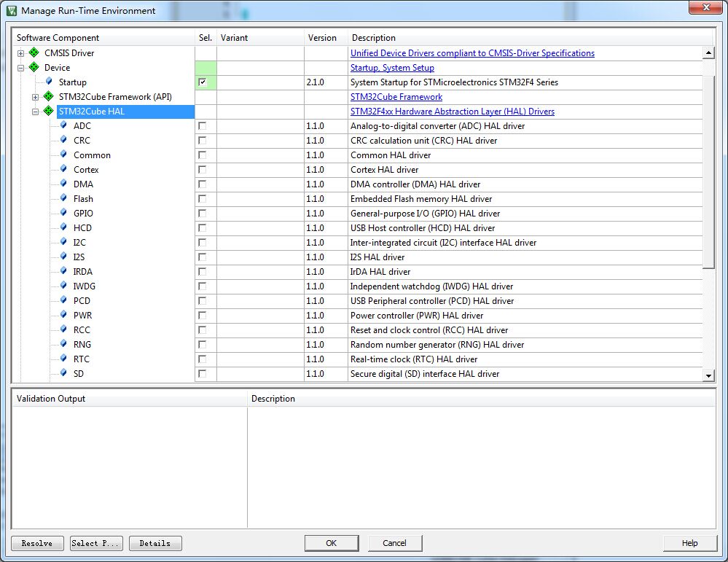This screenshot has height=562, width=728.
Task: Click the green diamond icon beside STM32Cube Framework (API)
Action: tap(48, 96)
